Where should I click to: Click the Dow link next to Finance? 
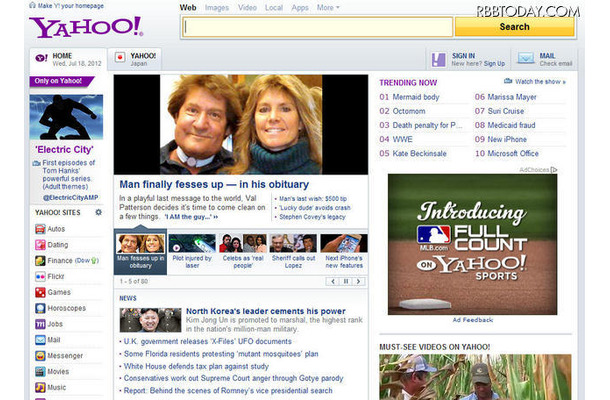[x=87, y=261]
